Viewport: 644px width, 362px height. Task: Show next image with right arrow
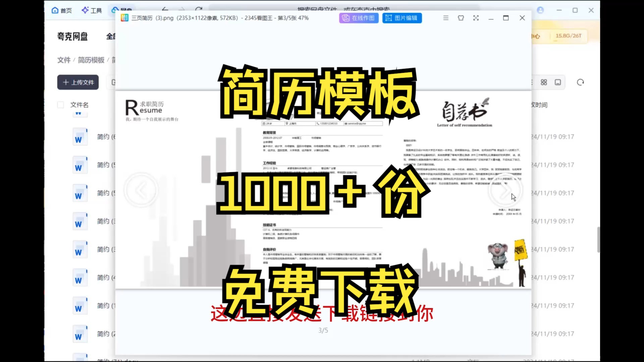point(505,190)
